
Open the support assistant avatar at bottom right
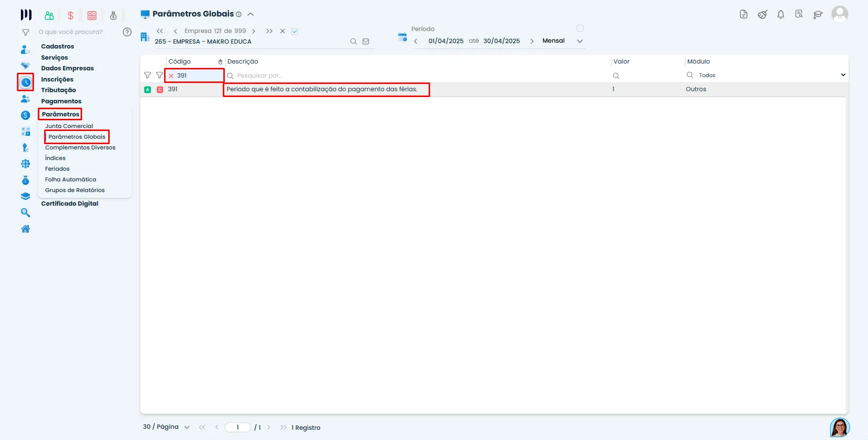[x=840, y=427]
